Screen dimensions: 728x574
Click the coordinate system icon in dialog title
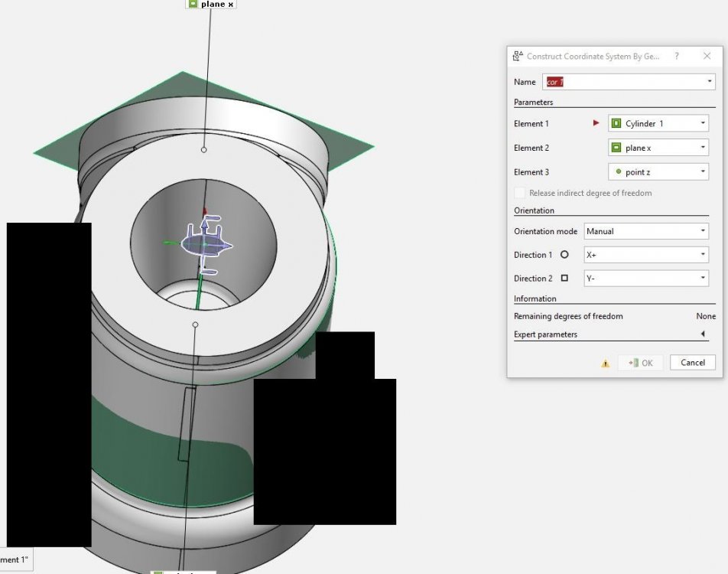pos(518,56)
